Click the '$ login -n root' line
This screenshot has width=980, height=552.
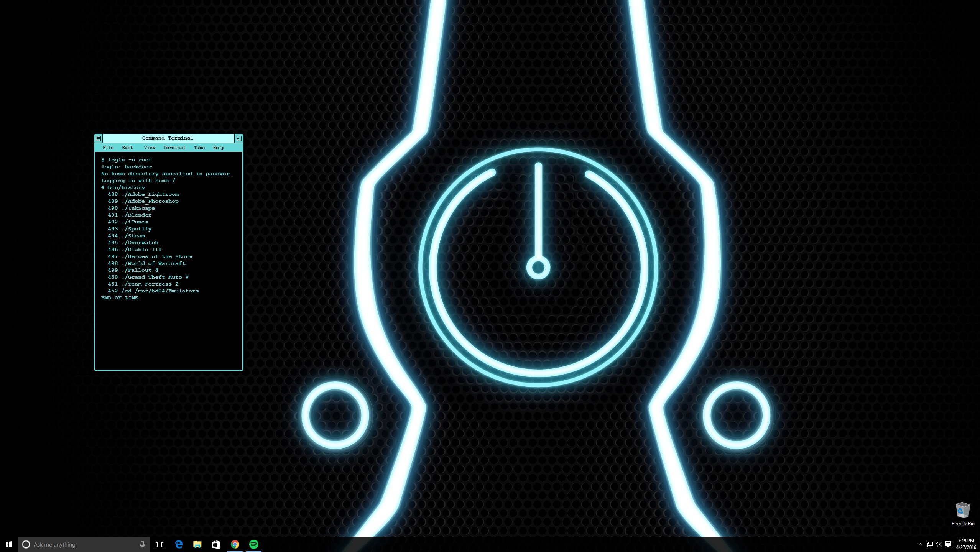point(127,160)
